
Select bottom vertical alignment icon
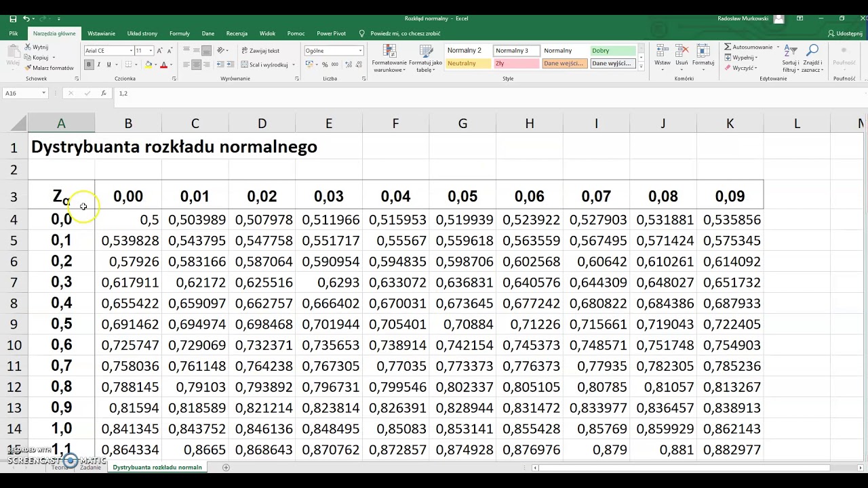(x=206, y=50)
